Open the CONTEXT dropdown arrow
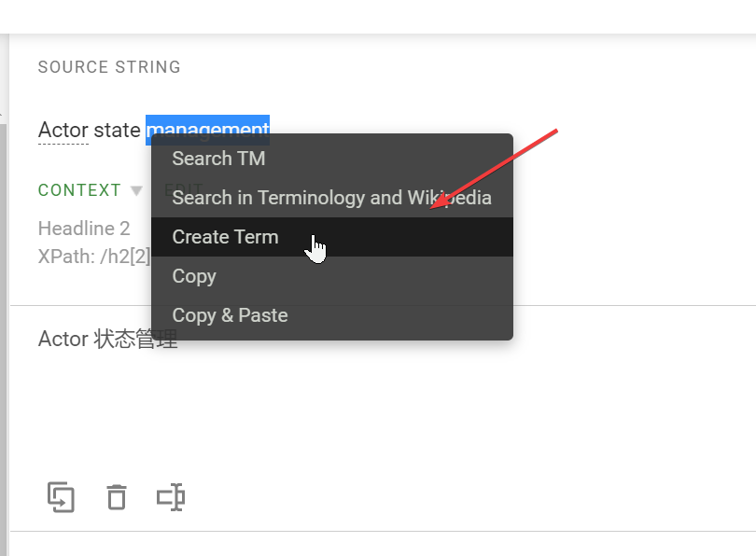Image resolution: width=756 pixels, height=556 pixels. 136,190
